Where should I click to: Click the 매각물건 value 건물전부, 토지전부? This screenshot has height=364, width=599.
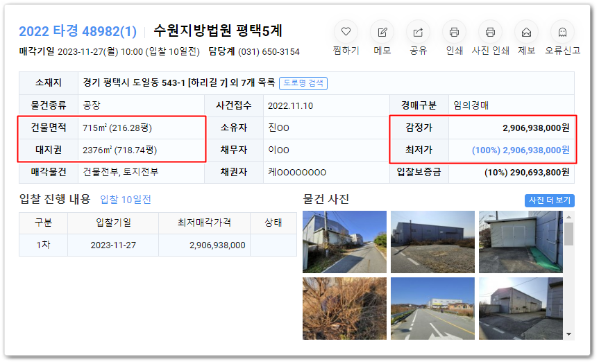(x=121, y=172)
